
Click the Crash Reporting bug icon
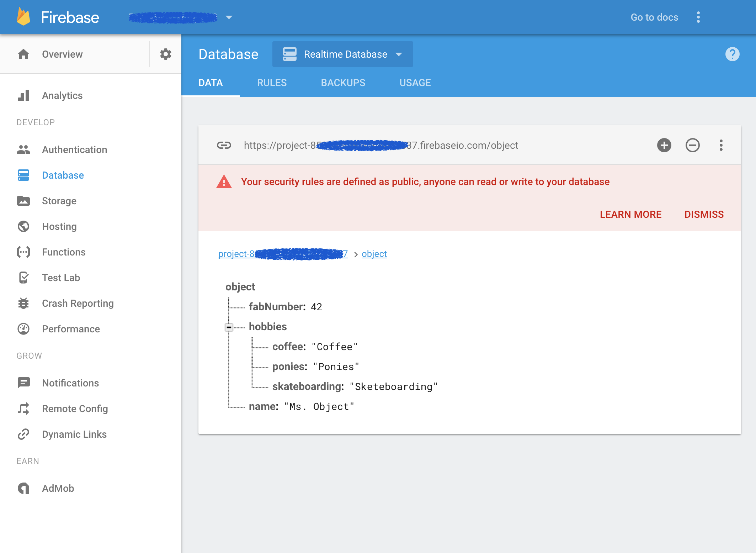coord(23,303)
